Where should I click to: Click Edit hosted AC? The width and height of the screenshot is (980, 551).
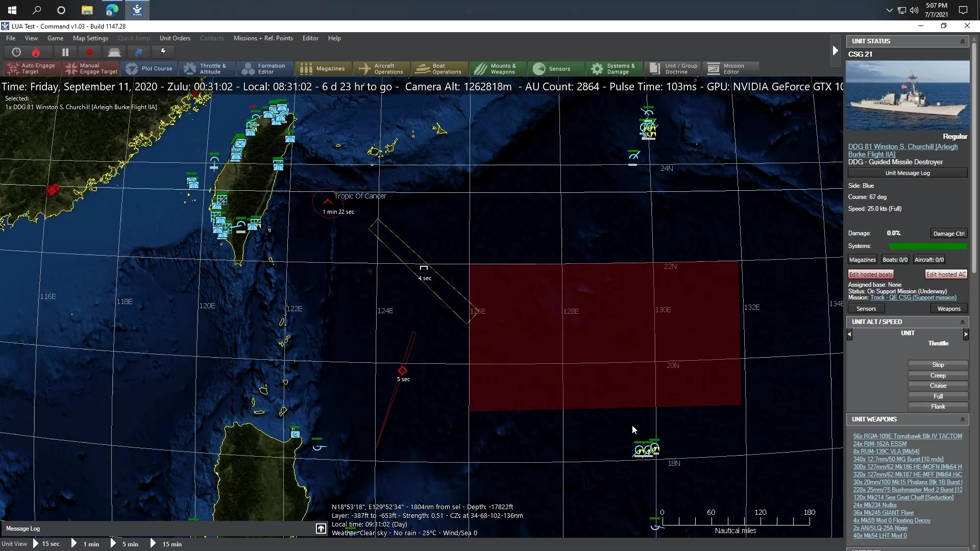click(946, 274)
